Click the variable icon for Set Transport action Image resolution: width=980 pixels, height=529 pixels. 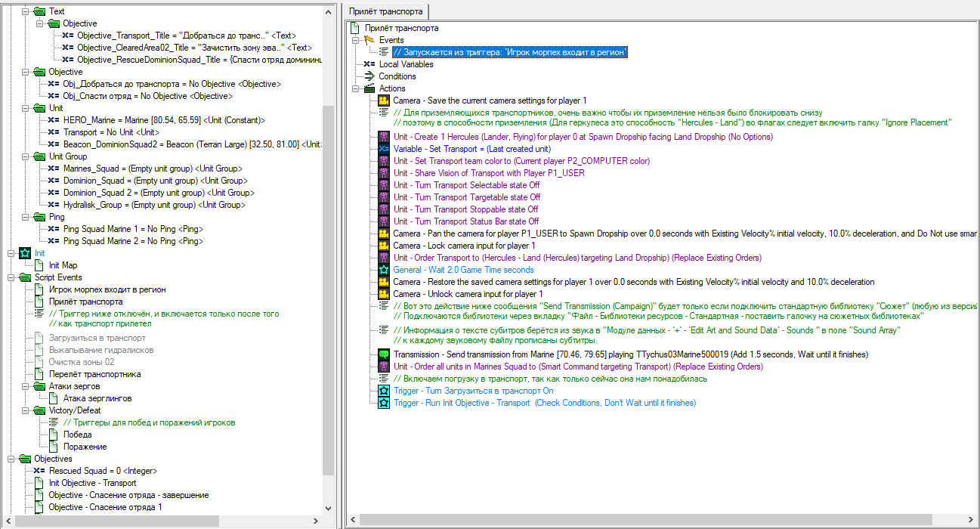[383, 149]
